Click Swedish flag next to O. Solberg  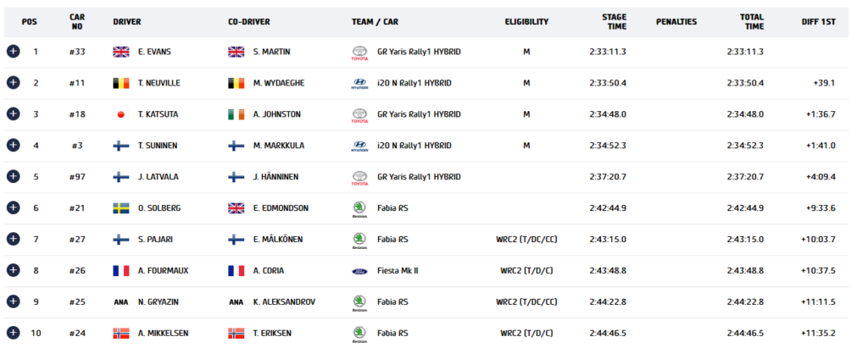[120, 208]
